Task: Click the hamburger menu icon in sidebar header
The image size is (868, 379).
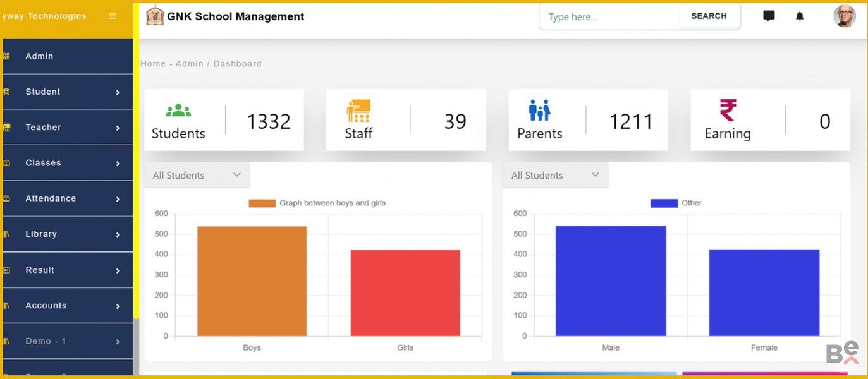Action: (113, 16)
